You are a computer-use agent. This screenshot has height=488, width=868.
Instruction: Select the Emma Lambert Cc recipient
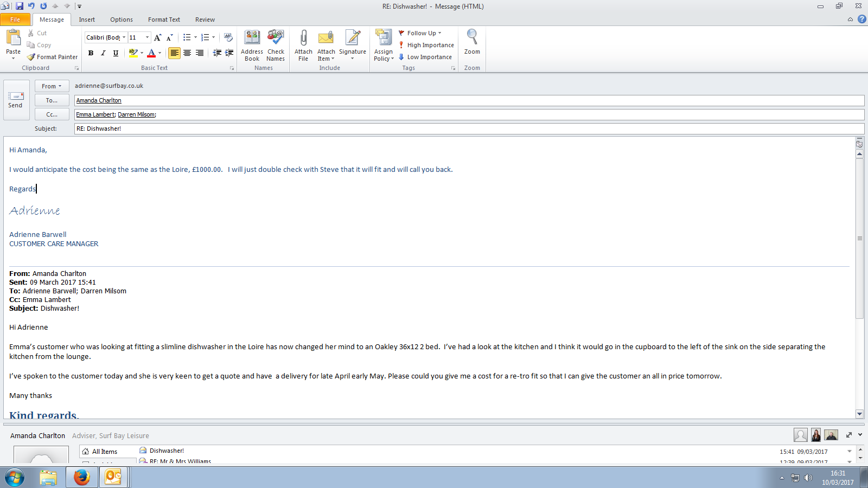click(95, 114)
